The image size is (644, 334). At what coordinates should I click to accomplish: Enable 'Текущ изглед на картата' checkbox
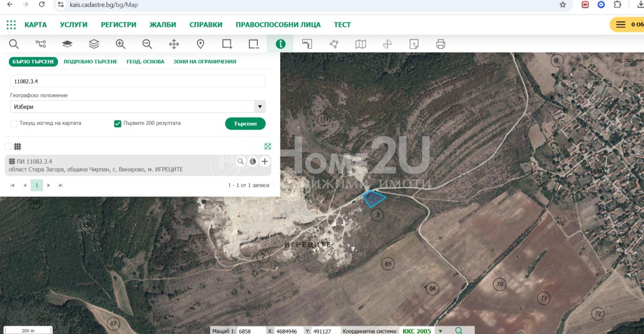coord(14,124)
